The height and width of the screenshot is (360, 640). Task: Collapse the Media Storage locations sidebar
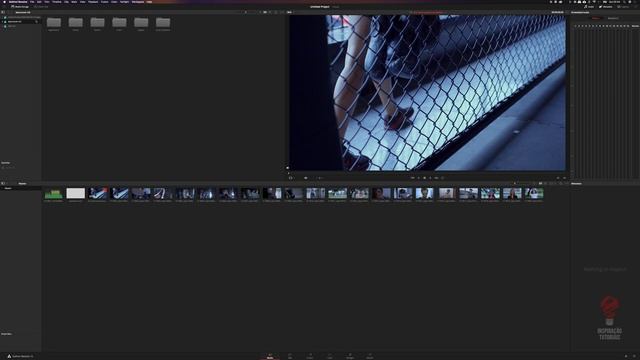tap(3, 12)
